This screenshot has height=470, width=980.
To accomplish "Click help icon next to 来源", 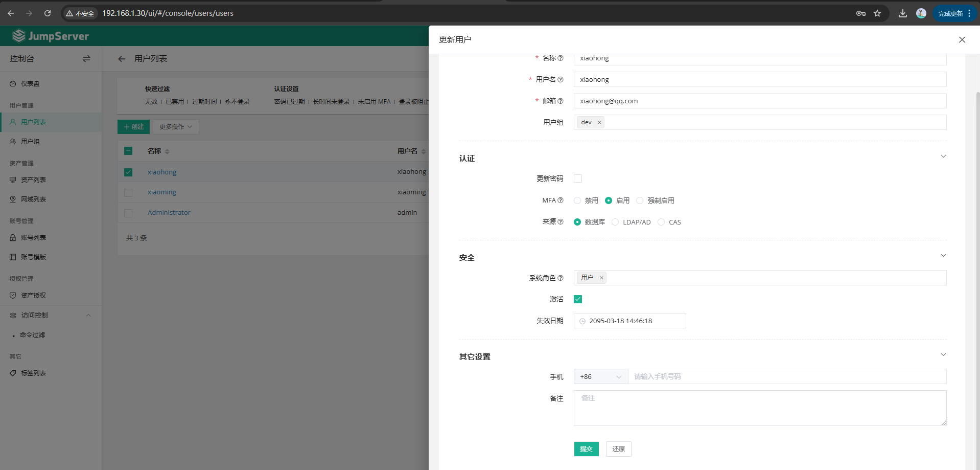I will coord(561,222).
